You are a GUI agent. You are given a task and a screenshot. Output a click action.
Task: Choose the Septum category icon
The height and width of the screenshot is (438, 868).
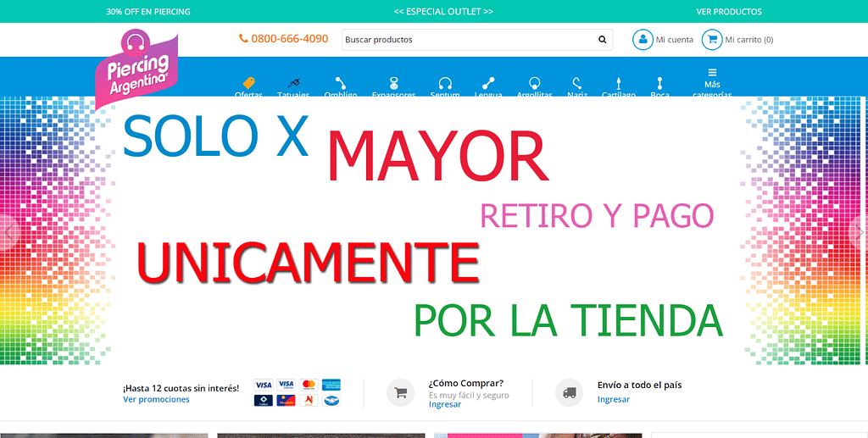[445, 84]
